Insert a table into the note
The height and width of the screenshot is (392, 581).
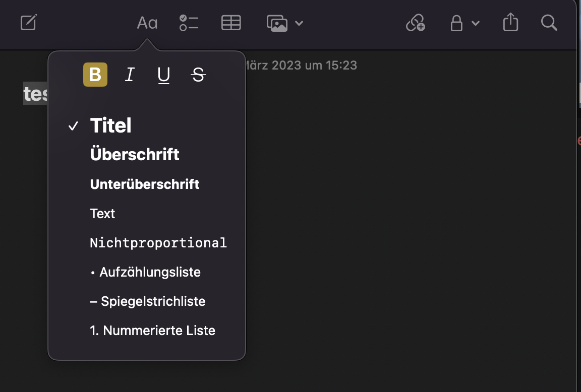[231, 23]
